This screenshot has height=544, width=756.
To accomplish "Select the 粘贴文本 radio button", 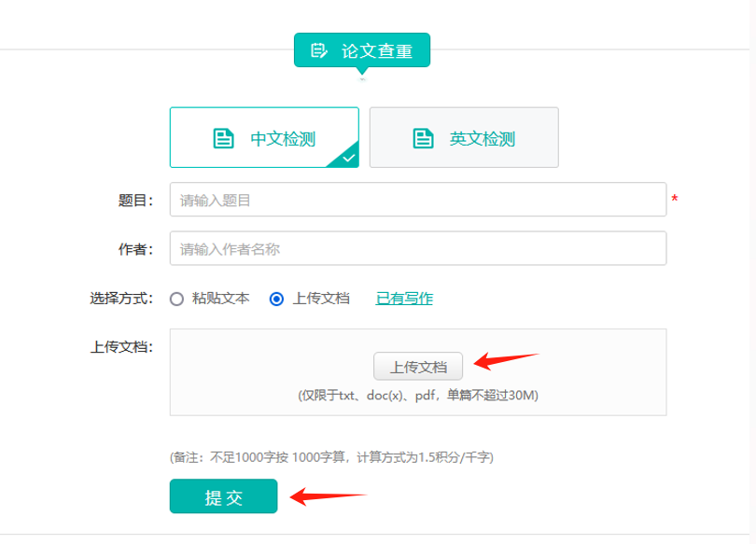I will tap(176, 300).
